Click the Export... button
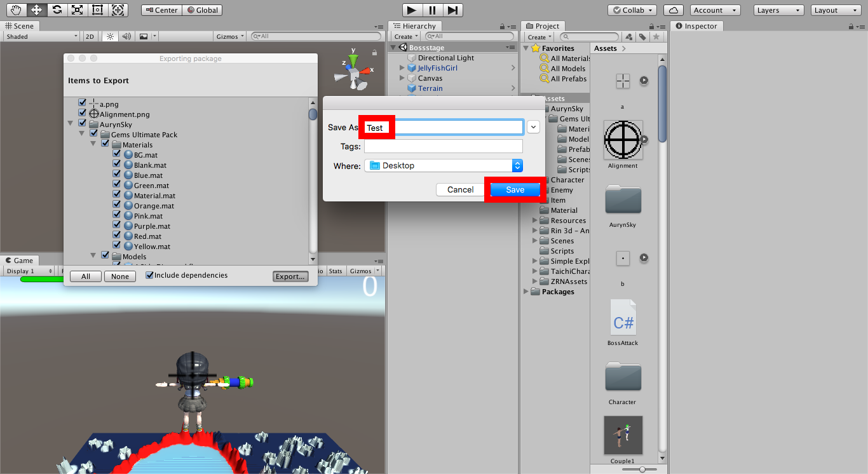The height and width of the screenshot is (474, 868). pyautogui.click(x=290, y=276)
